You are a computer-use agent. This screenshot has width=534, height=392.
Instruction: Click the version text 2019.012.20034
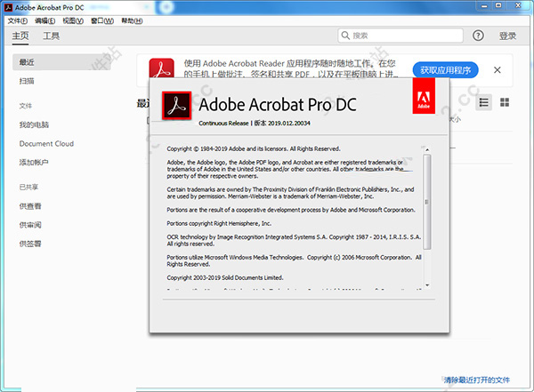click(288, 124)
